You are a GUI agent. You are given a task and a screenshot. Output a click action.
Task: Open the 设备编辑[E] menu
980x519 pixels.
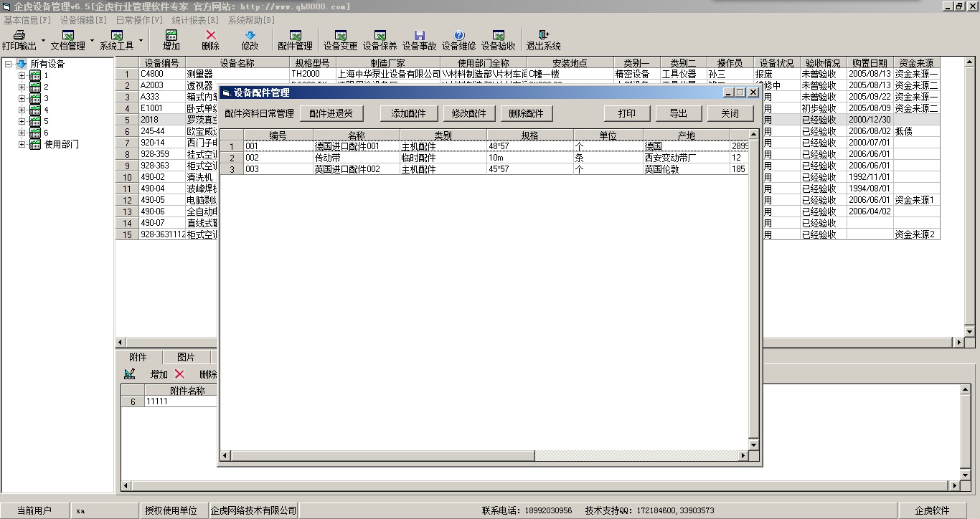(x=83, y=20)
